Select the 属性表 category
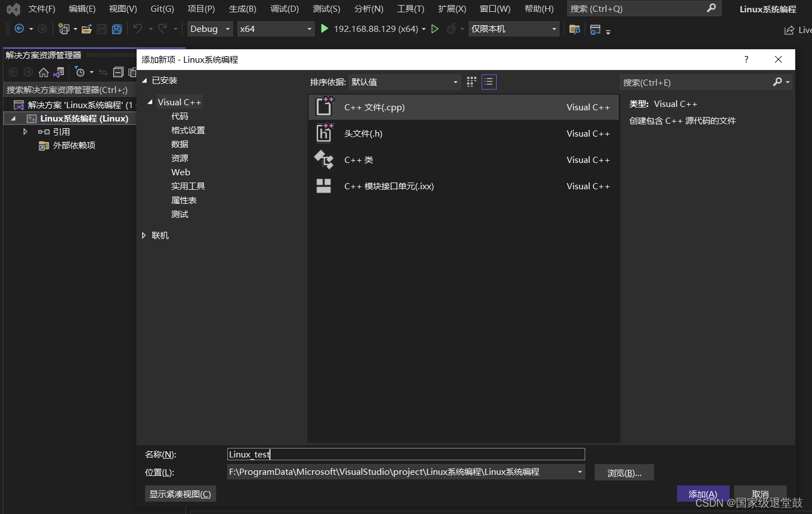Viewport: 812px width, 514px height. click(x=184, y=200)
